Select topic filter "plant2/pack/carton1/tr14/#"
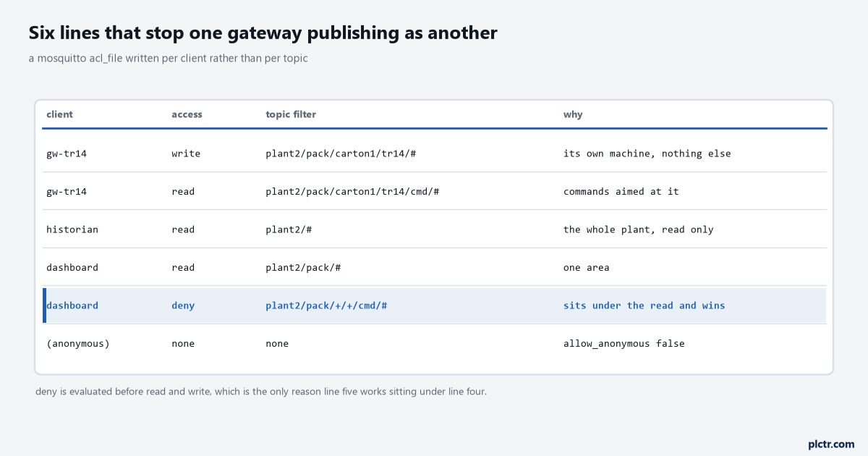This screenshot has width=868, height=456. point(341,153)
